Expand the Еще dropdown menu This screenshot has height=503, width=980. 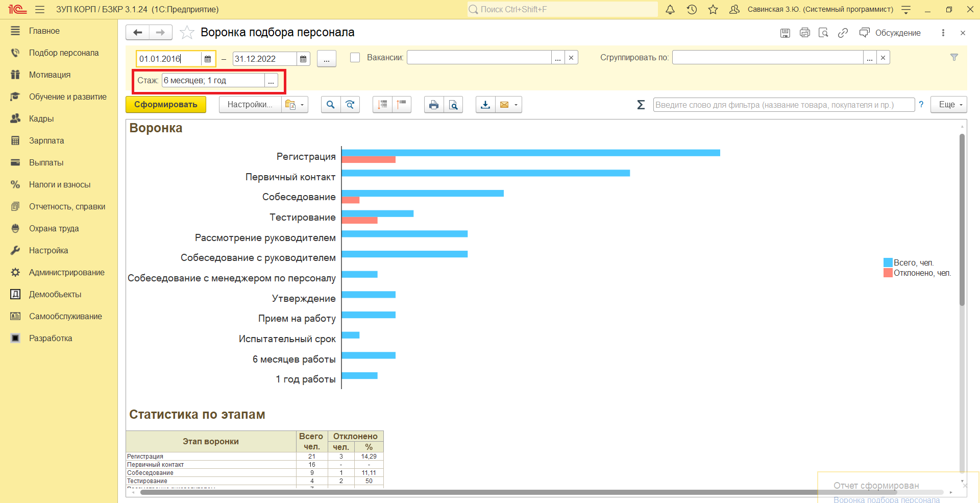949,105
